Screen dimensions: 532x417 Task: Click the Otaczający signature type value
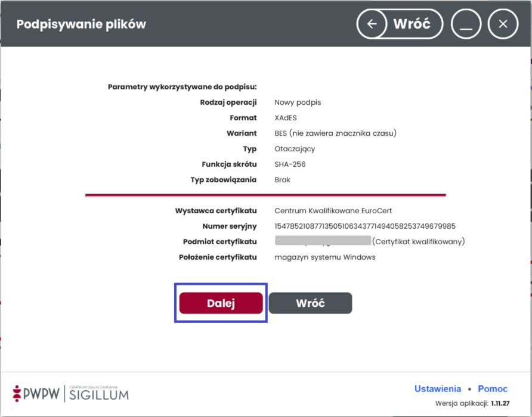tap(295, 149)
